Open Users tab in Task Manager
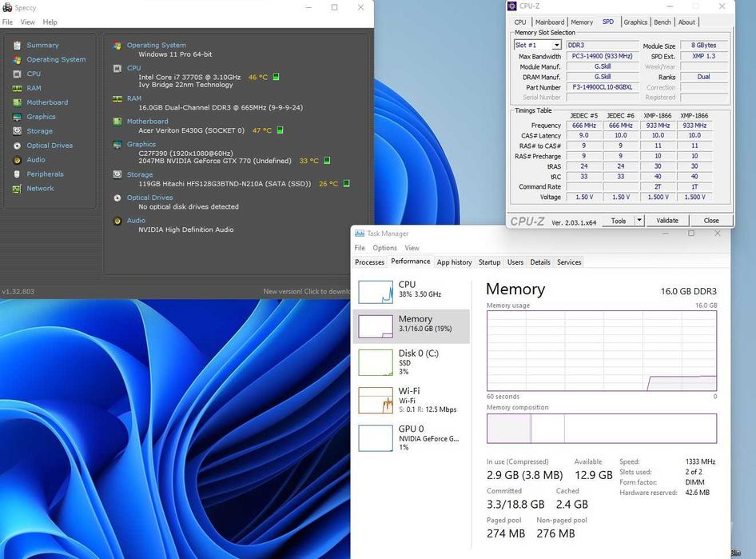The height and width of the screenshot is (559, 756). 515,262
